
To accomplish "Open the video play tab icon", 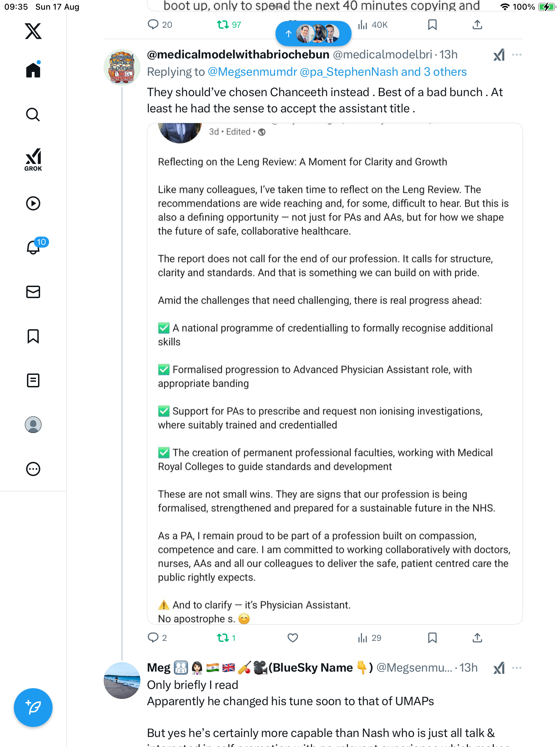I will [x=33, y=203].
